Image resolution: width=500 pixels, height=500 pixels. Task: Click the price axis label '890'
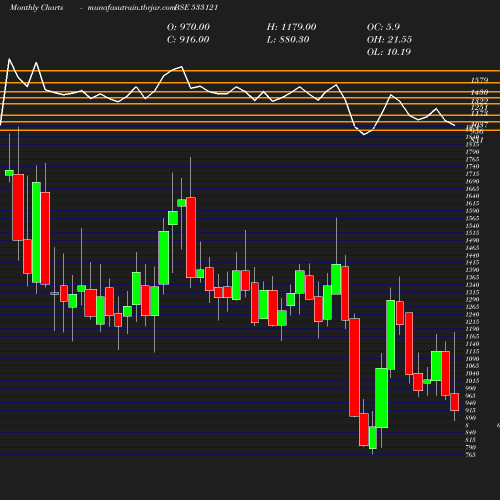(x=471, y=418)
